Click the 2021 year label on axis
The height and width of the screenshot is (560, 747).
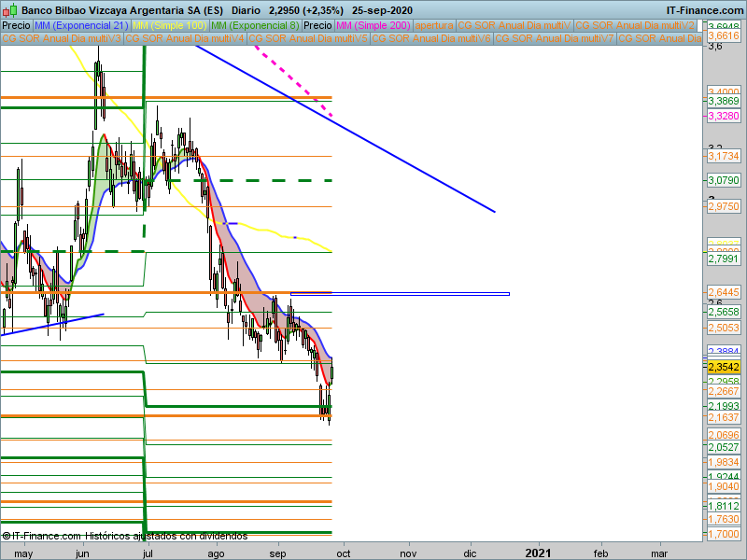pyautogui.click(x=538, y=553)
